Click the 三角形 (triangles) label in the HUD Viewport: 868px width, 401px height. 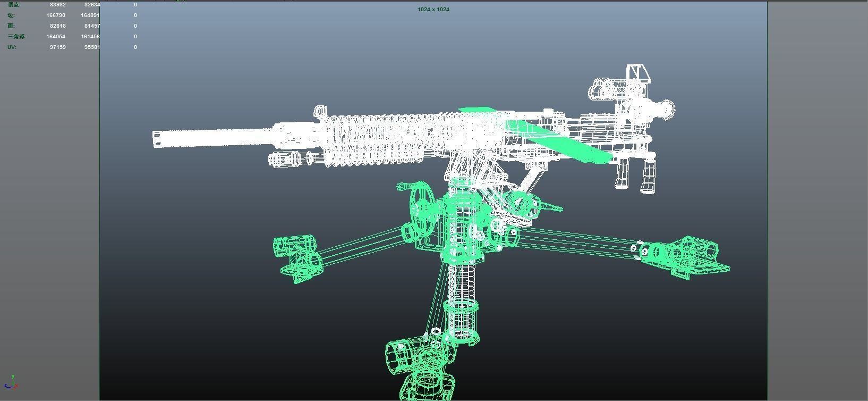(17, 37)
